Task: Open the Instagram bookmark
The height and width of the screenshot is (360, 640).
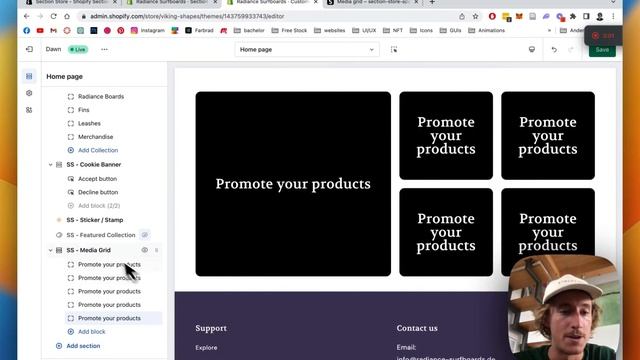Action: point(147,30)
